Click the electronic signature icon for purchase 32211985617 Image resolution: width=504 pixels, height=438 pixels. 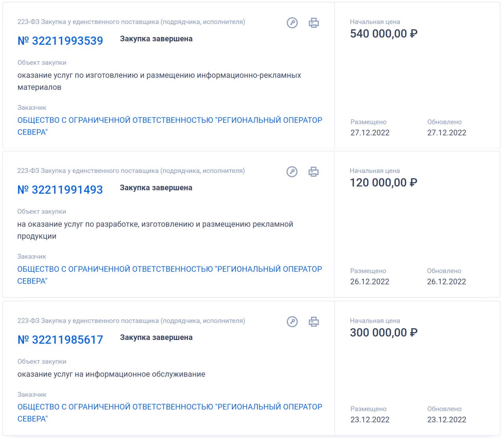(x=292, y=322)
